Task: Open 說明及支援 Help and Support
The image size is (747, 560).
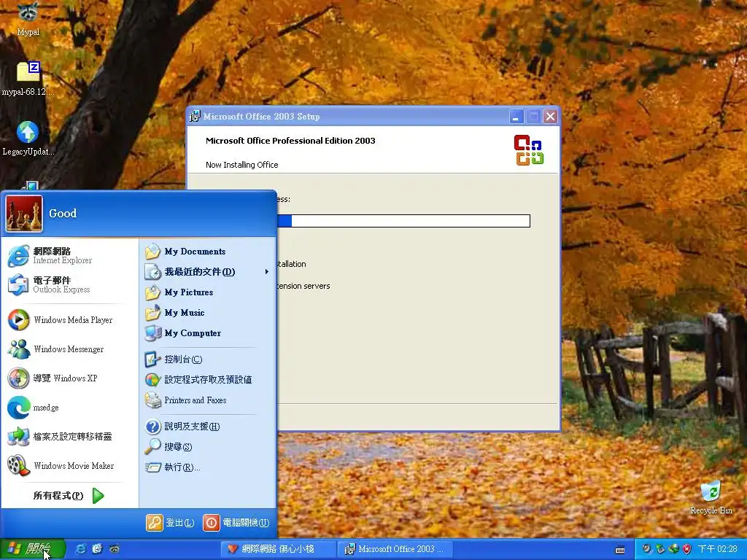Action: 208,426
